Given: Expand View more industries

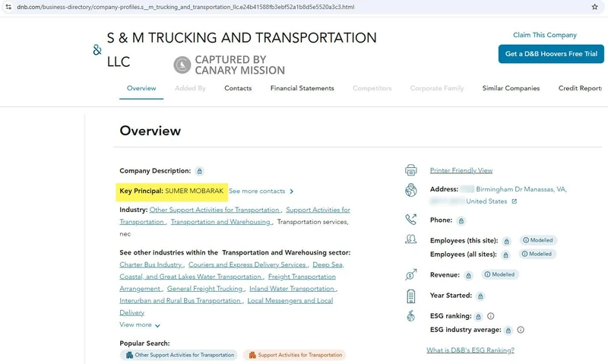Looking at the screenshot, I should point(140,324).
